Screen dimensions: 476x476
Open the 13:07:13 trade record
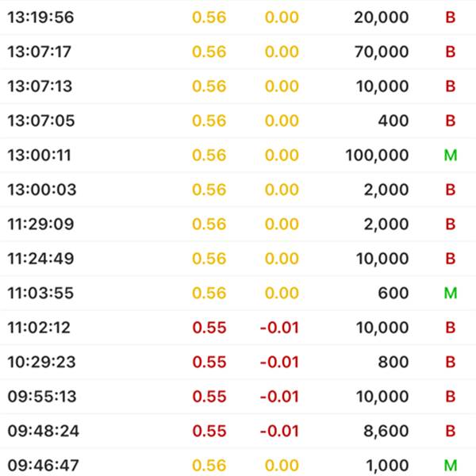(x=238, y=86)
